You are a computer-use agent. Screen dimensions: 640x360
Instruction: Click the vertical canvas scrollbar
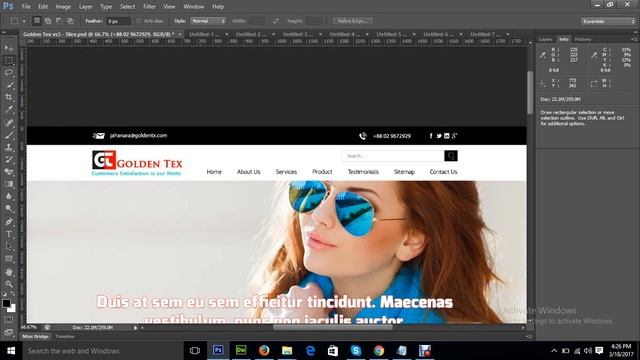pyautogui.click(x=530, y=93)
